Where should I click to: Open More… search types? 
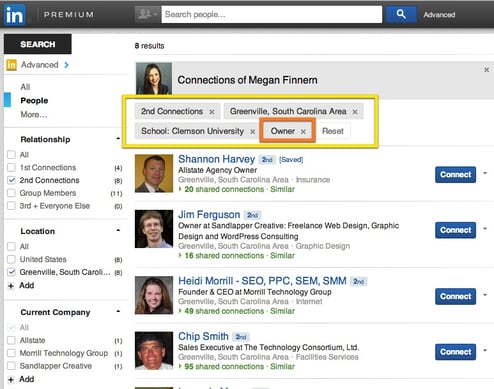34,115
